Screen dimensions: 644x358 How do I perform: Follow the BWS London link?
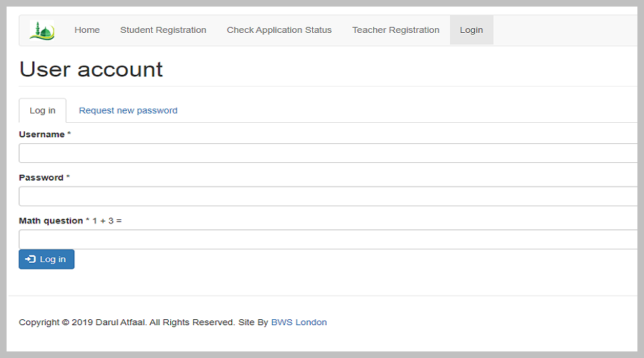pyautogui.click(x=299, y=323)
